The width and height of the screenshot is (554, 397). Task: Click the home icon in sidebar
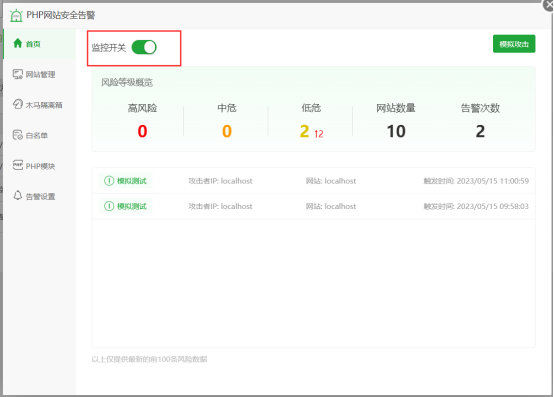(18, 43)
